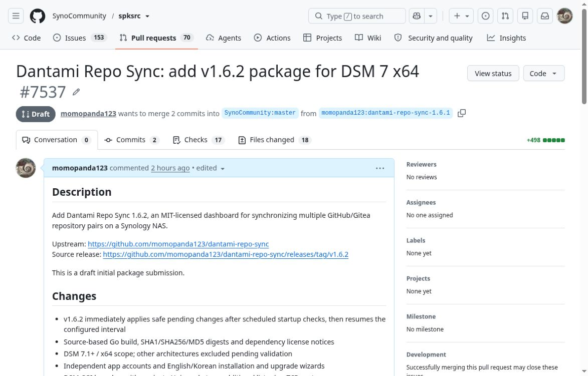Open the create new plus dropdown
This screenshot has height=376, width=588.
click(461, 16)
